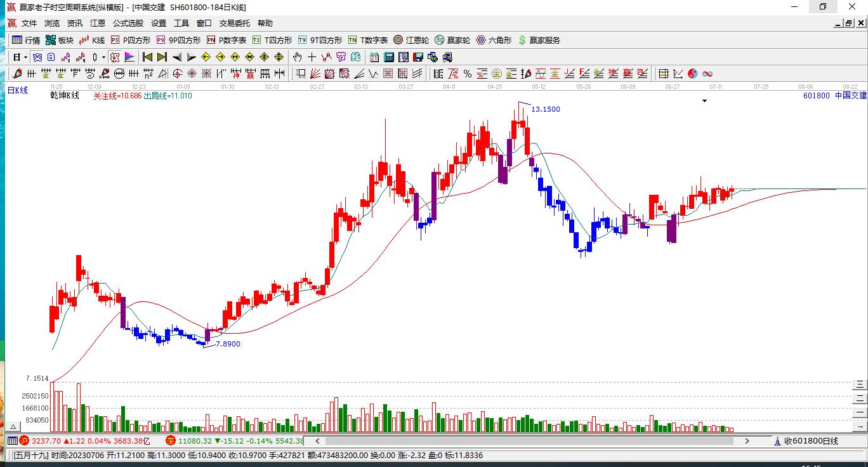
Task: Open the 交易委托 menu
Action: pos(235,23)
